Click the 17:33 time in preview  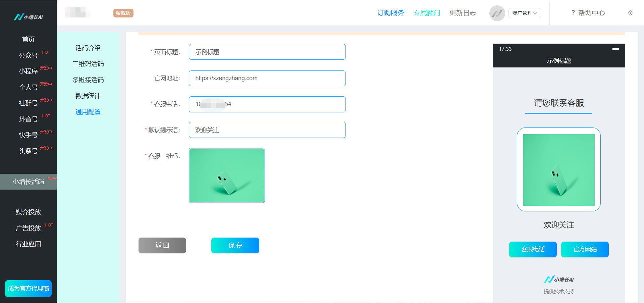(505, 49)
